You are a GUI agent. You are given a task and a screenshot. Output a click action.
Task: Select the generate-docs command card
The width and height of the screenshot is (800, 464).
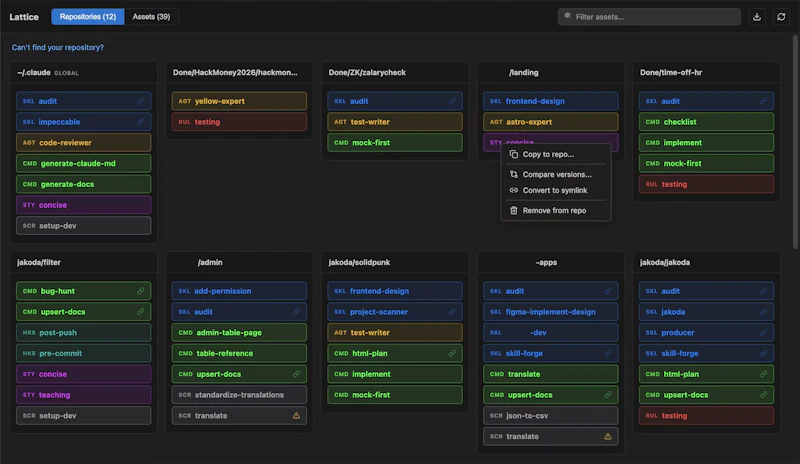pyautogui.click(x=84, y=184)
